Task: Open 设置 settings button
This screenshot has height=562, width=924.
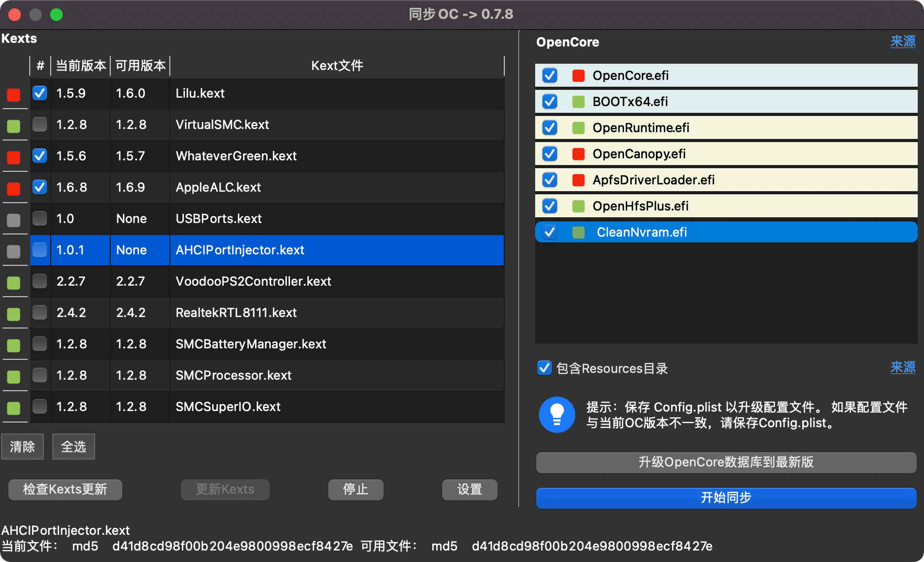Action: 470,489
